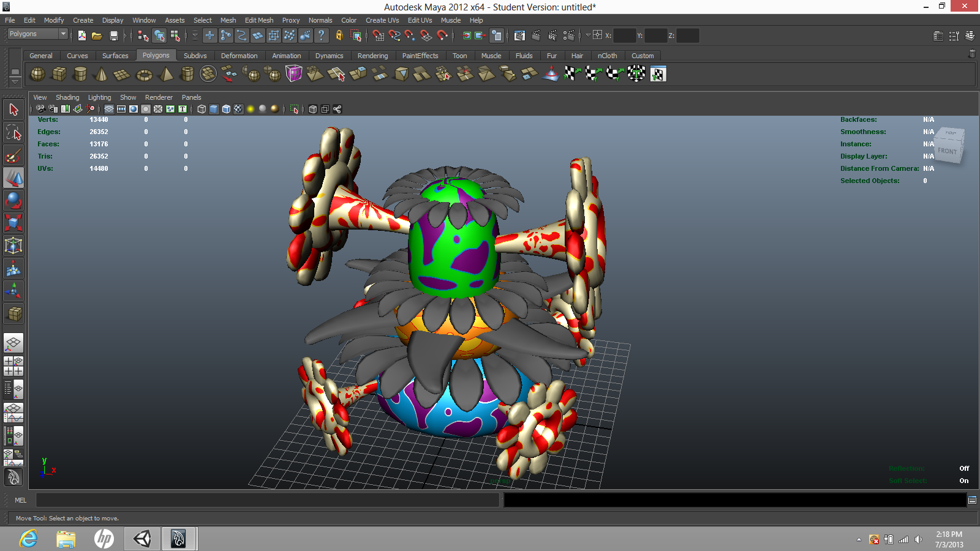Open the shelf options arrow menu

click(15, 81)
